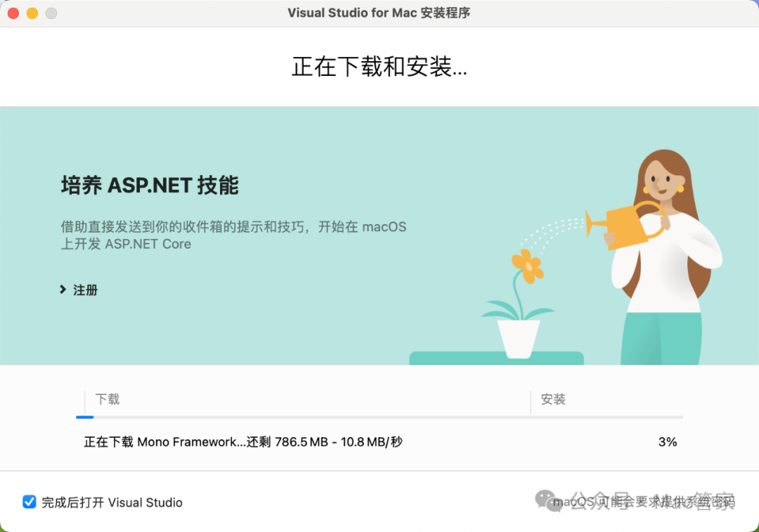Click the Visual Studio for Mac 安装程序 title bar text
This screenshot has height=532, width=759.
(379, 13)
